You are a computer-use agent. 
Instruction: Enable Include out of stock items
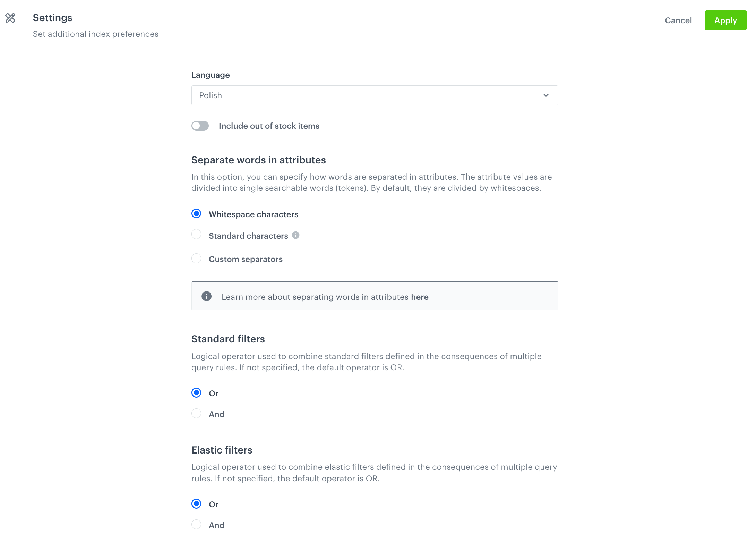tap(200, 126)
